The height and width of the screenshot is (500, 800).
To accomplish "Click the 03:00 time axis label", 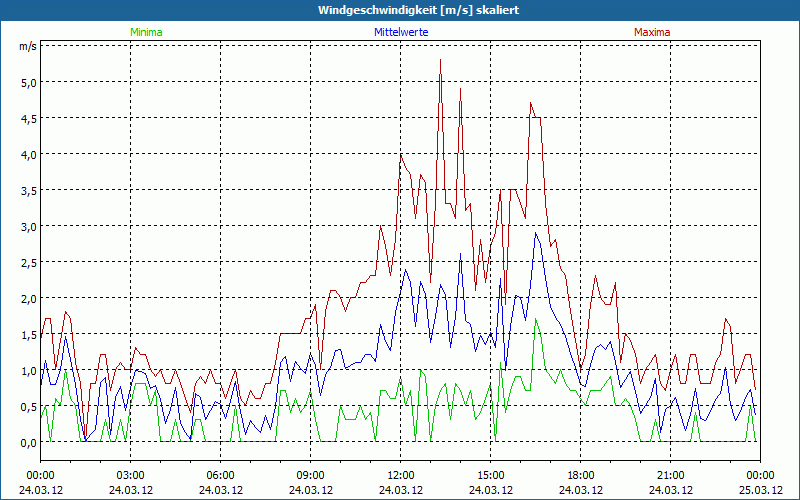I will [131, 476].
